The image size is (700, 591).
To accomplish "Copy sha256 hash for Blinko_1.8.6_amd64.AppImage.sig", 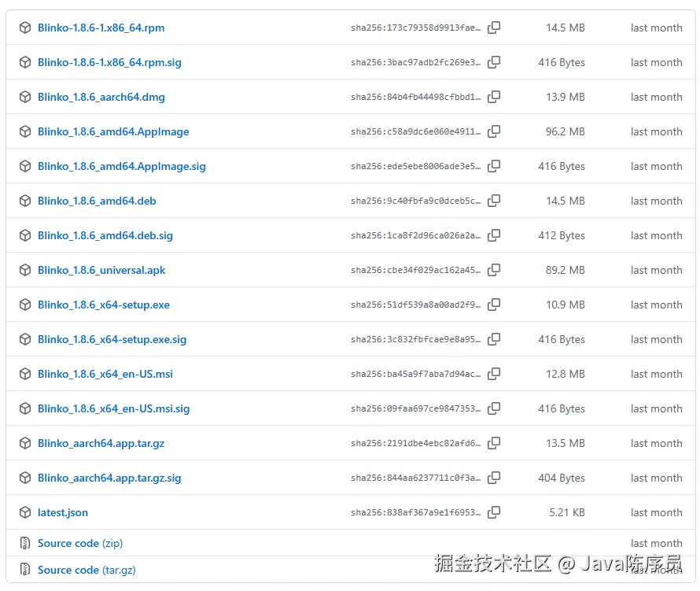I will [x=494, y=166].
